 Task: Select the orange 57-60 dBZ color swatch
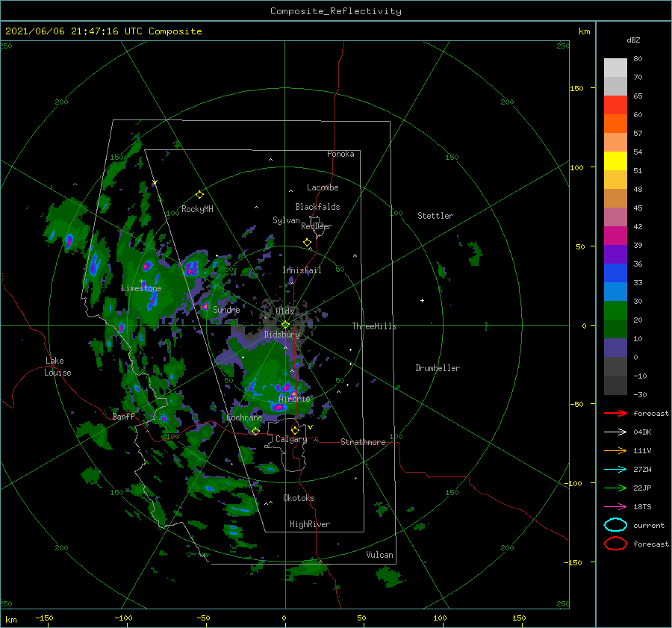(x=615, y=124)
